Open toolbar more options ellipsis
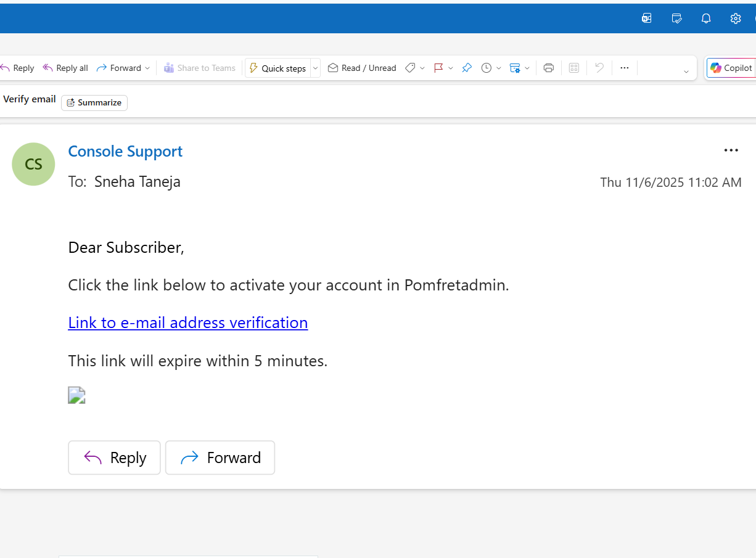756x558 pixels. (x=624, y=68)
